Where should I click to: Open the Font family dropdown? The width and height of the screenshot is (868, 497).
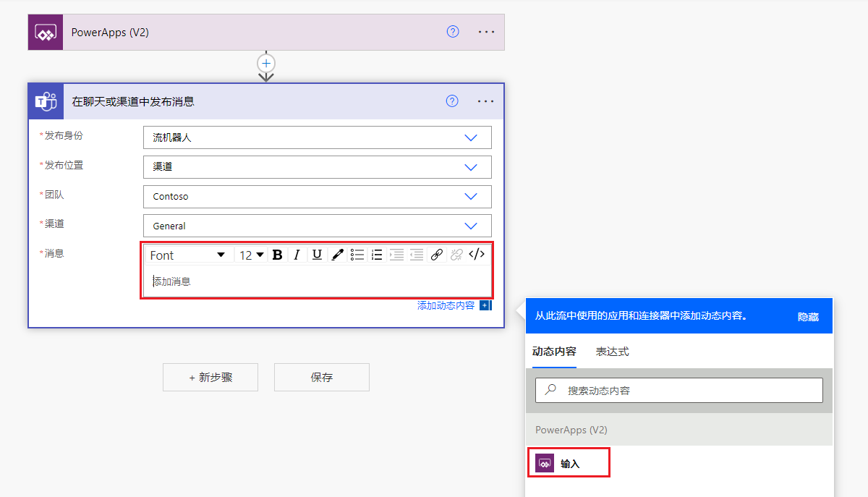point(188,255)
